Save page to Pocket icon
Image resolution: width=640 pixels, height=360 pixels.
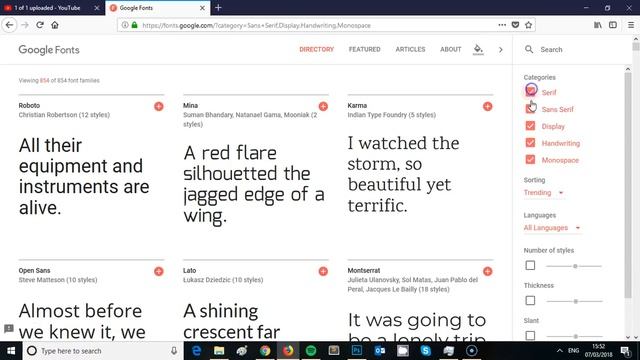click(515, 25)
